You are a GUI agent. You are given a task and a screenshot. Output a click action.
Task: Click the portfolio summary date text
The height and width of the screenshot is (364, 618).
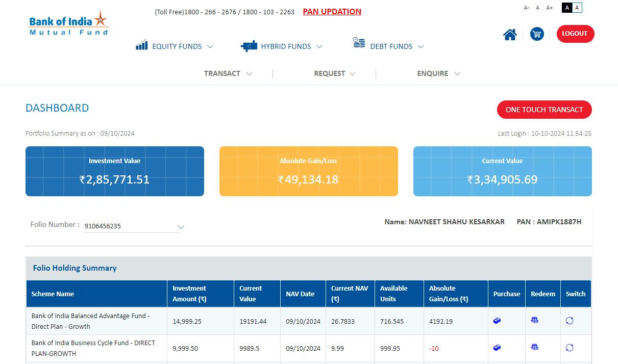80,134
